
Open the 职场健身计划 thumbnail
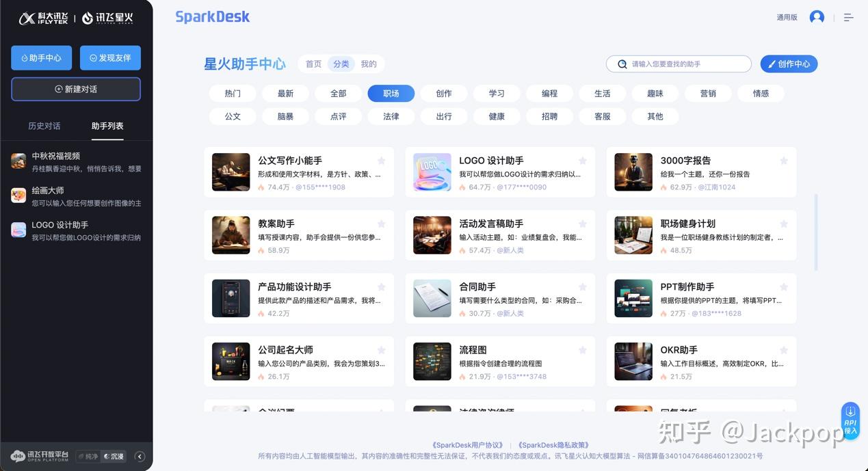pyautogui.click(x=633, y=235)
